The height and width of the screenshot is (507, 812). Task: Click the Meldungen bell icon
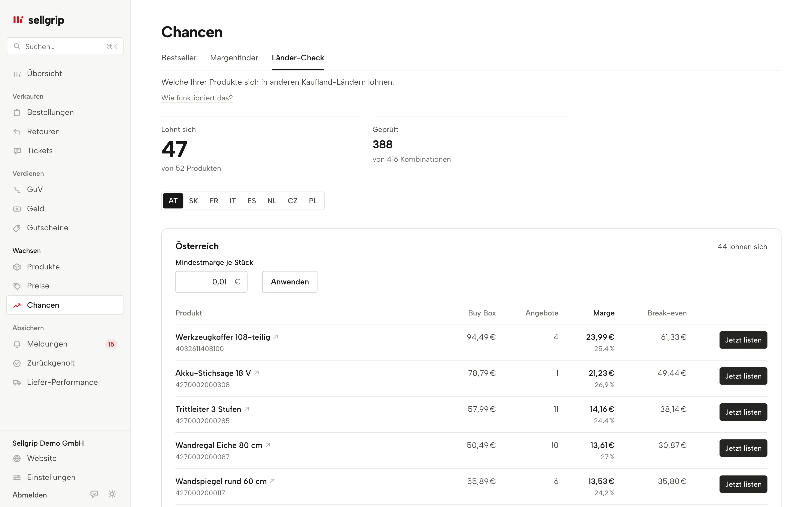click(x=17, y=344)
